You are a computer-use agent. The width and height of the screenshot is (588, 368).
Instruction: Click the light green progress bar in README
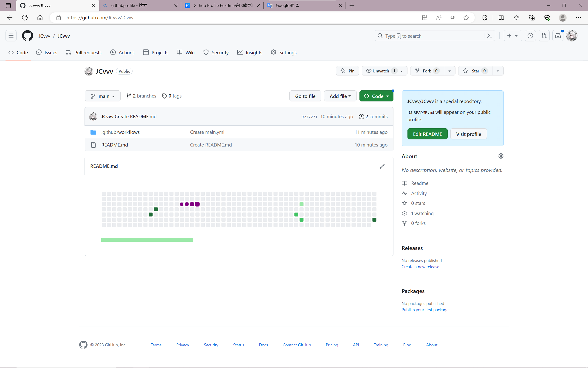(x=147, y=240)
